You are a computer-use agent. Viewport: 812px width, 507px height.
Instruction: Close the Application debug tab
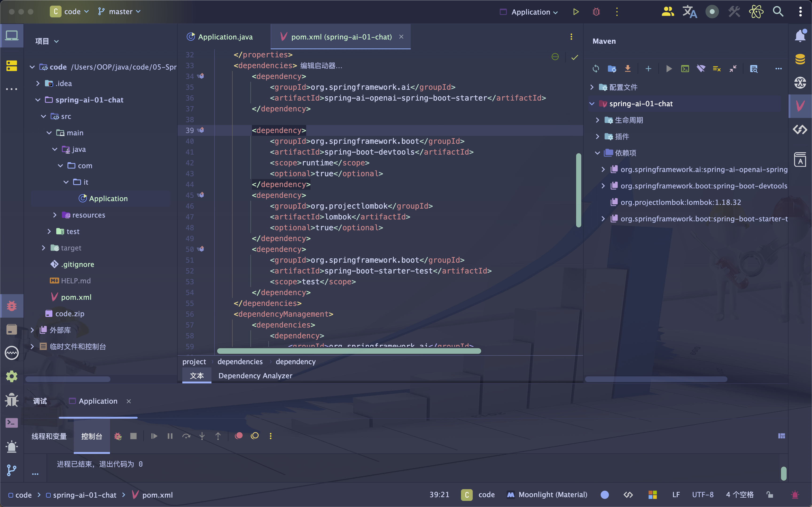(129, 401)
